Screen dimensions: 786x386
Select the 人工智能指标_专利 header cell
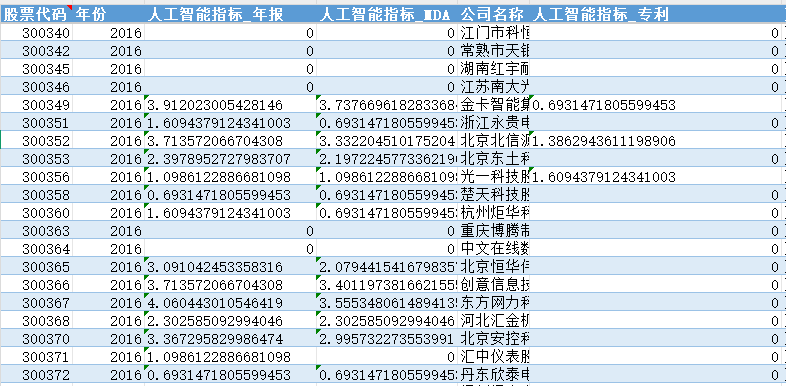pyautogui.click(x=656, y=15)
